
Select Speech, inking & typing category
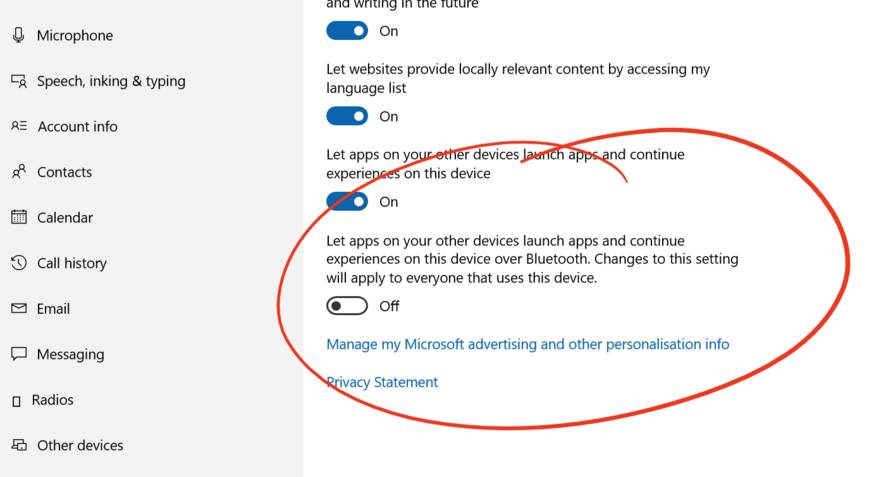(x=98, y=81)
